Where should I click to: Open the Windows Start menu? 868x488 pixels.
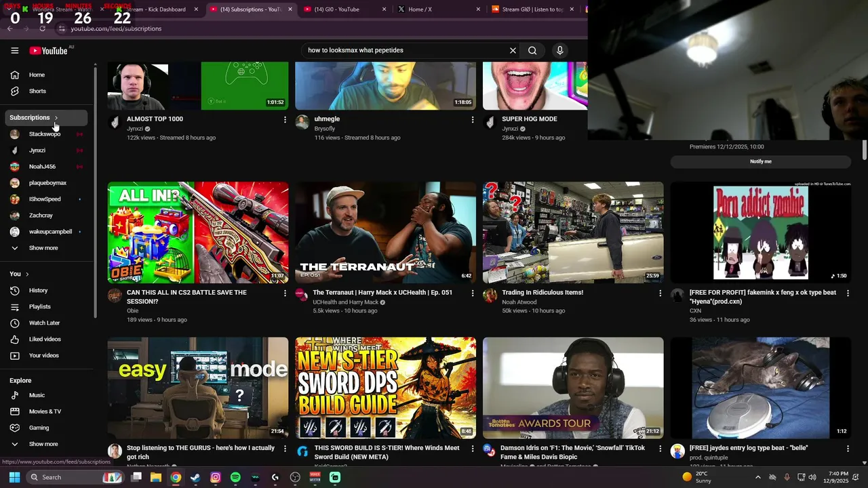[14, 477]
